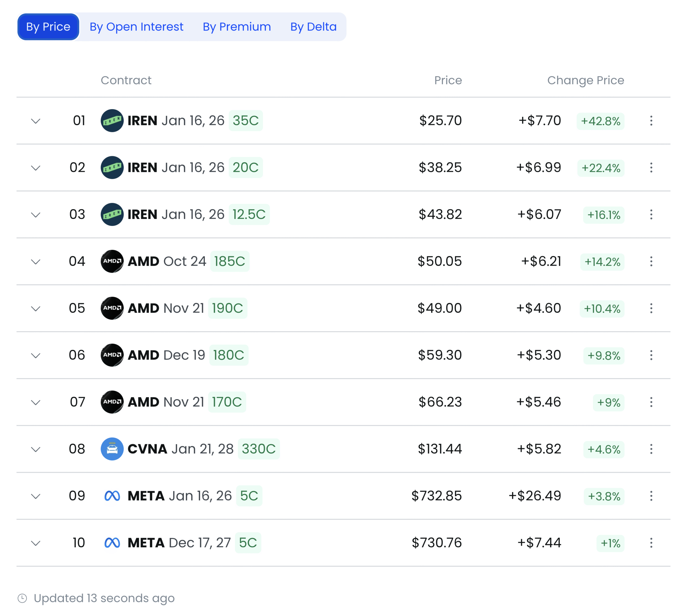Open the more options menu for IREN 35C
Image resolution: width=681 pixels, height=616 pixels.
(651, 121)
